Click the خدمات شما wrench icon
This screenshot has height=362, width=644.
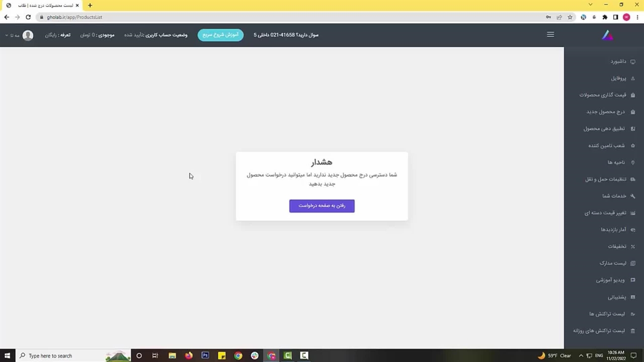tap(633, 196)
